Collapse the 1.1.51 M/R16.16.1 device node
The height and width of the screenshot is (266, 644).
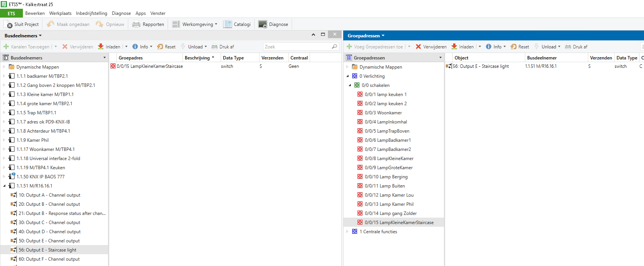coord(5,186)
